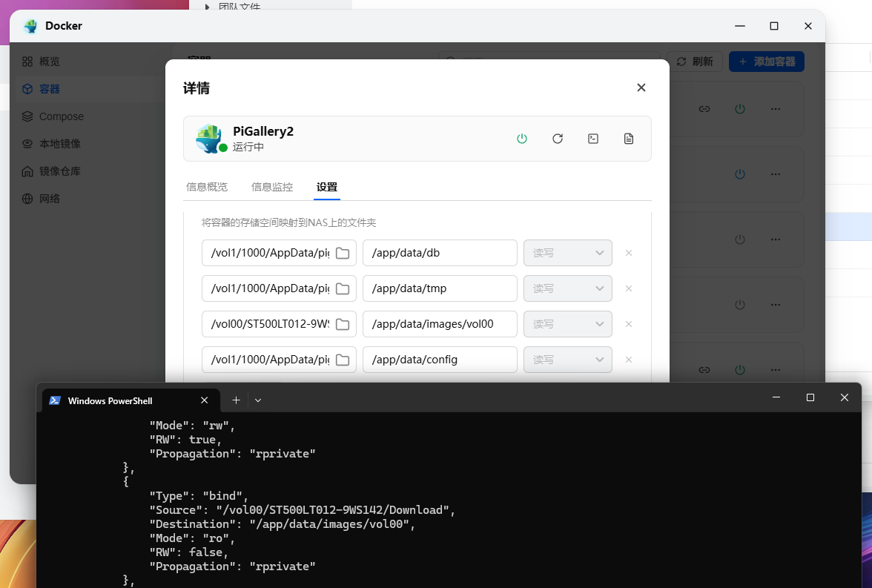
Task: Browse folder for /app/data/tmp host path
Action: click(343, 288)
